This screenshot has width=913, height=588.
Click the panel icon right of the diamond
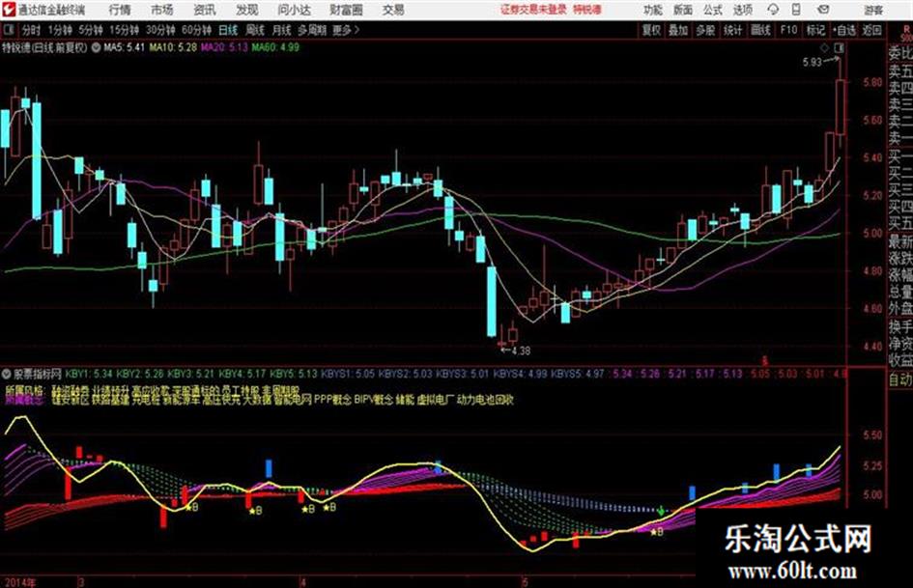tap(839, 48)
